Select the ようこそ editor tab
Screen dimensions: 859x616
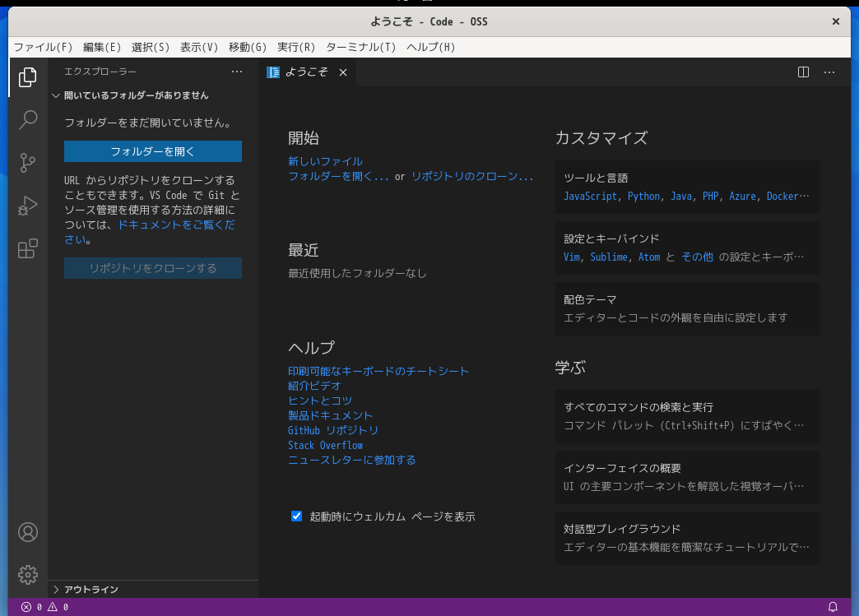308,72
